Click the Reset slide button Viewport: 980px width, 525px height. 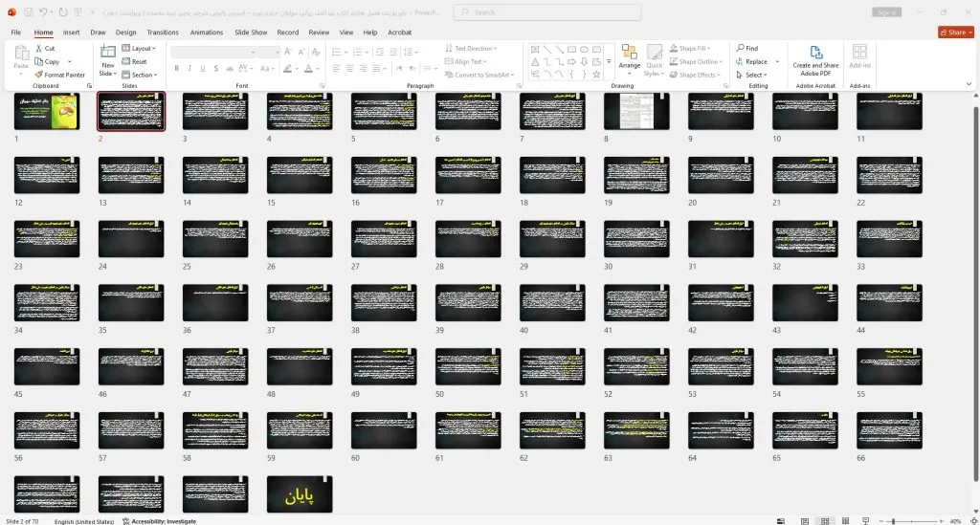click(134, 61)
